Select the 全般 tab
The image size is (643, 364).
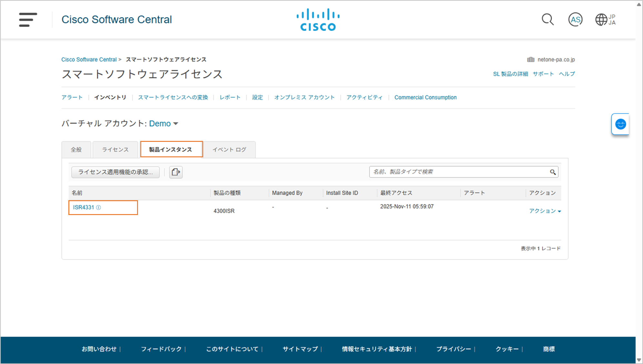[76, 150]
